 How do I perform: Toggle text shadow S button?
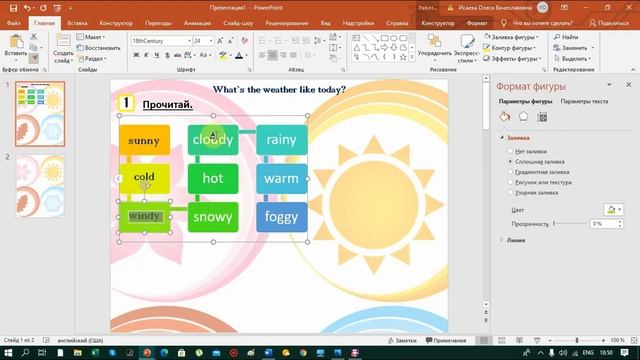(x=167, y=55)
